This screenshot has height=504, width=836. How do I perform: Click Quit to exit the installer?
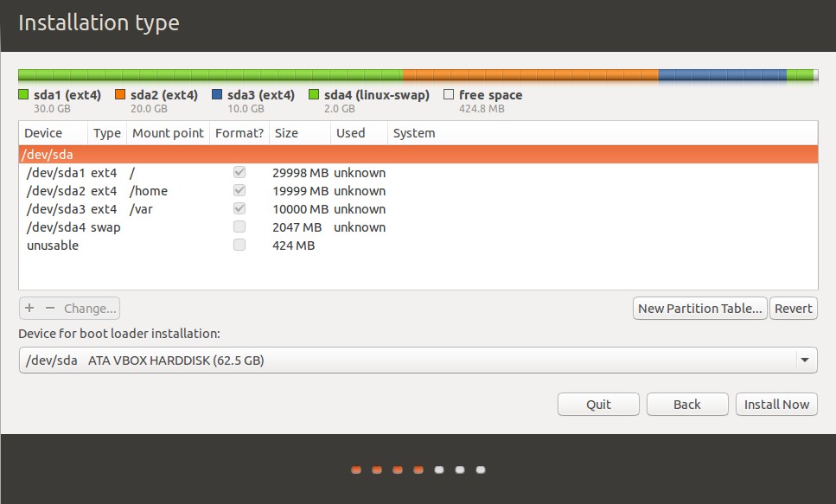(x=598, y=404)
